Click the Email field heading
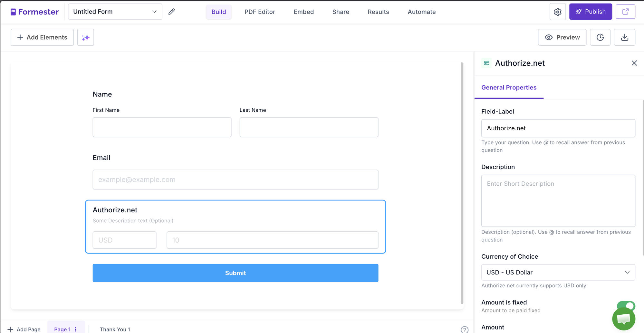Viewport: 644px width, 333px height. tap(101, 158)
